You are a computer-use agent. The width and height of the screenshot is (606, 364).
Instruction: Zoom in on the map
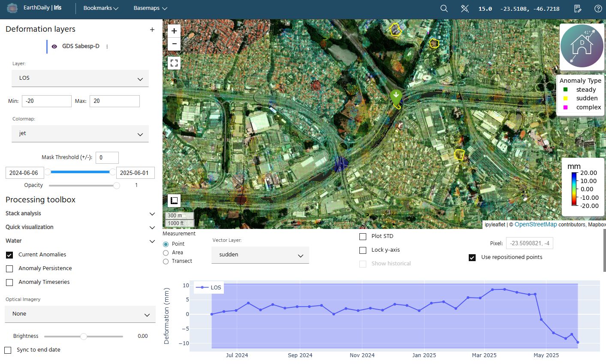(x=174, y=31)
